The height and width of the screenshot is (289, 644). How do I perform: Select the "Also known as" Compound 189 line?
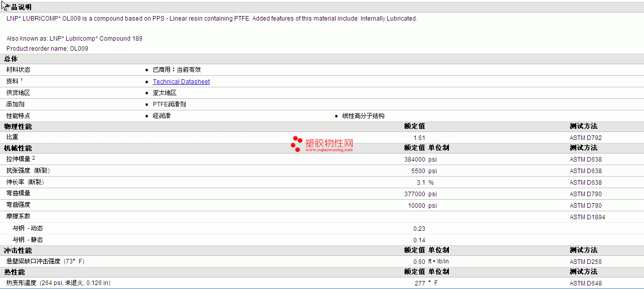pyautogui.click(x=74, y=39)
